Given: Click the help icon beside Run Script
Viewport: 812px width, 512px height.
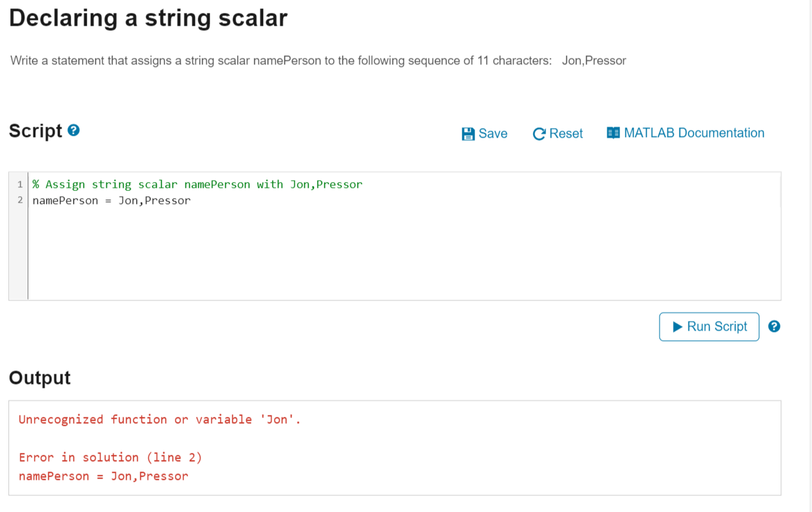Looking at the screenshot, I should coord(775,326).
